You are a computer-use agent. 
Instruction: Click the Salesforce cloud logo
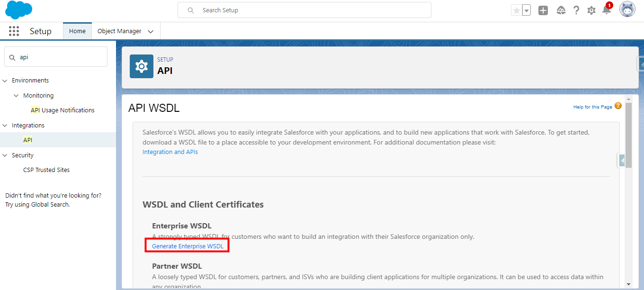pos(18,10)
